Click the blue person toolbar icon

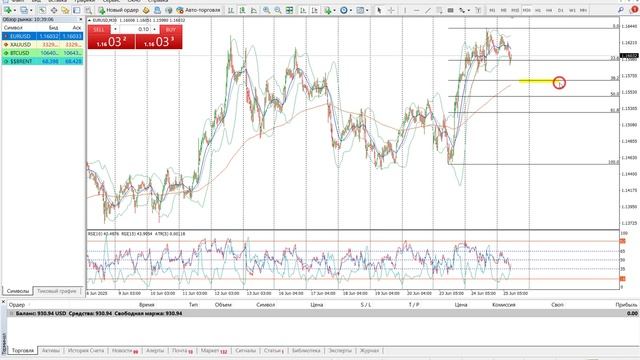[x=157, y=10]
